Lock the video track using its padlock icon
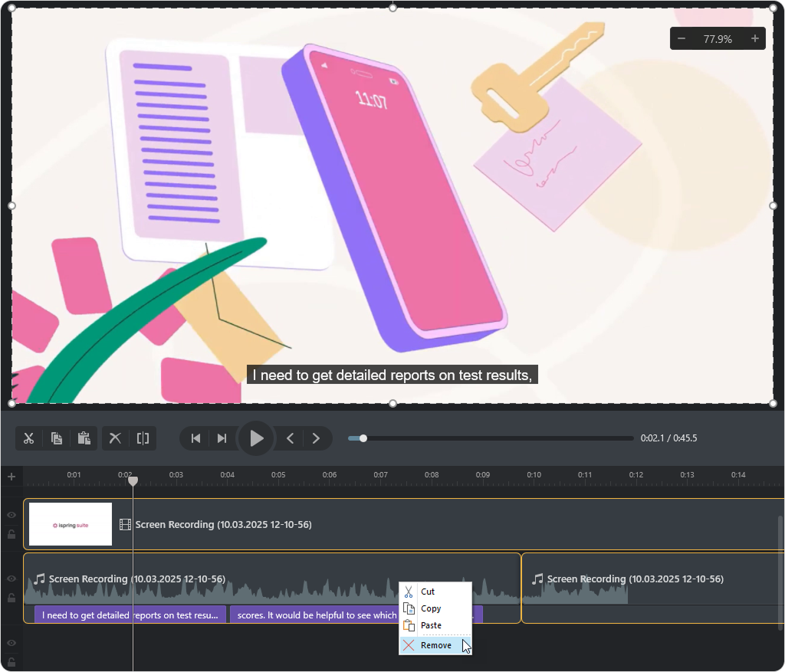785x672 pixels. tap(11, 534)
